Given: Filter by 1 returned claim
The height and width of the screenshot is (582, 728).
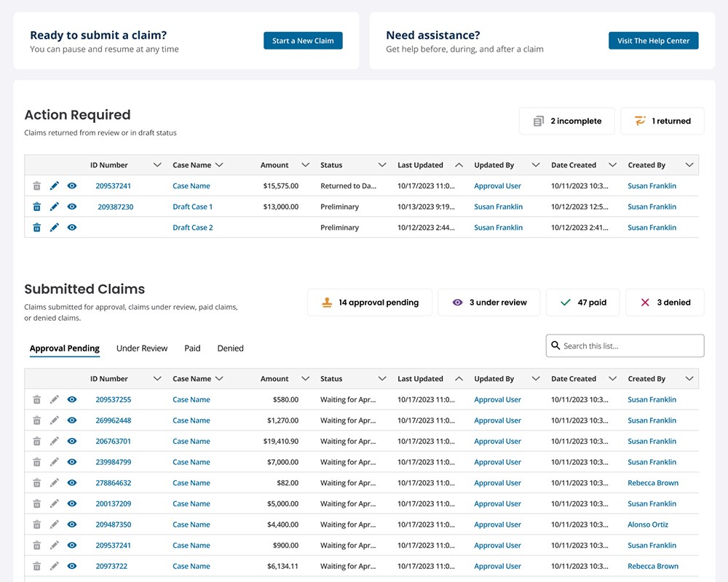Looking at the screenshot, I should [x=662, y=121].
